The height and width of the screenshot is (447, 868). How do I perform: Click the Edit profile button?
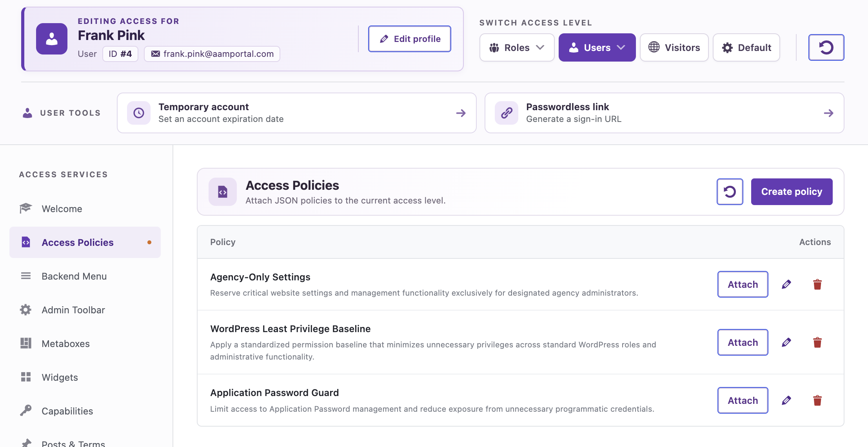(x=410, y=39)
